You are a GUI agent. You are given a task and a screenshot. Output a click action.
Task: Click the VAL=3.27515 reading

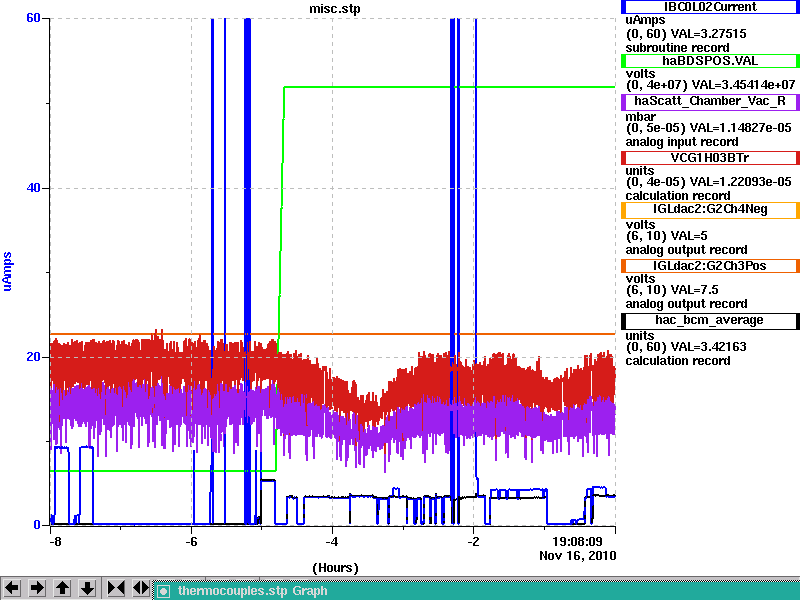click(708, 34)
